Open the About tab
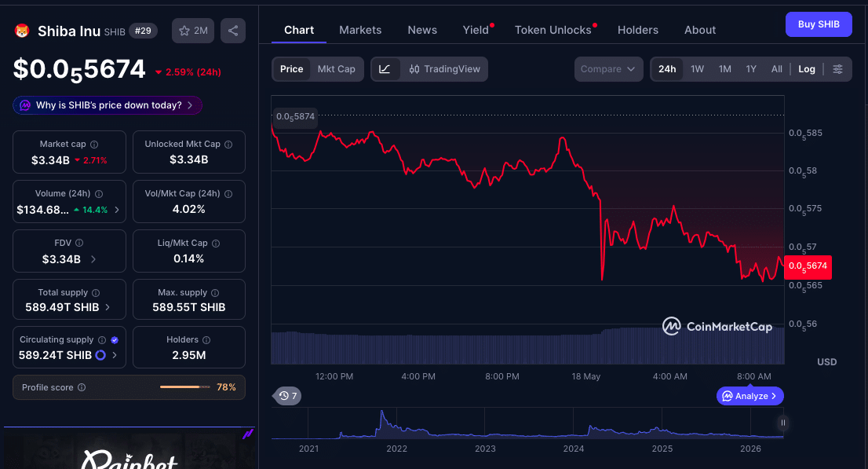 pos(700,30)
